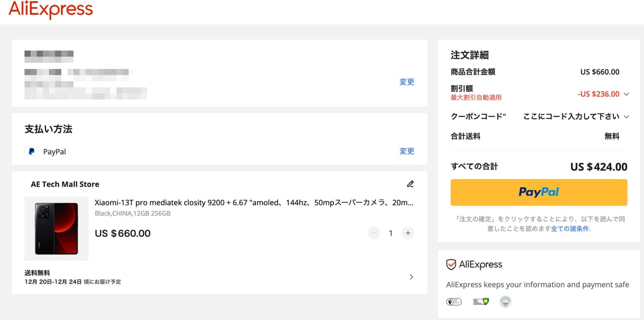Click the first security certification badge
Screen dimensions: 644x320
point(454,302)
